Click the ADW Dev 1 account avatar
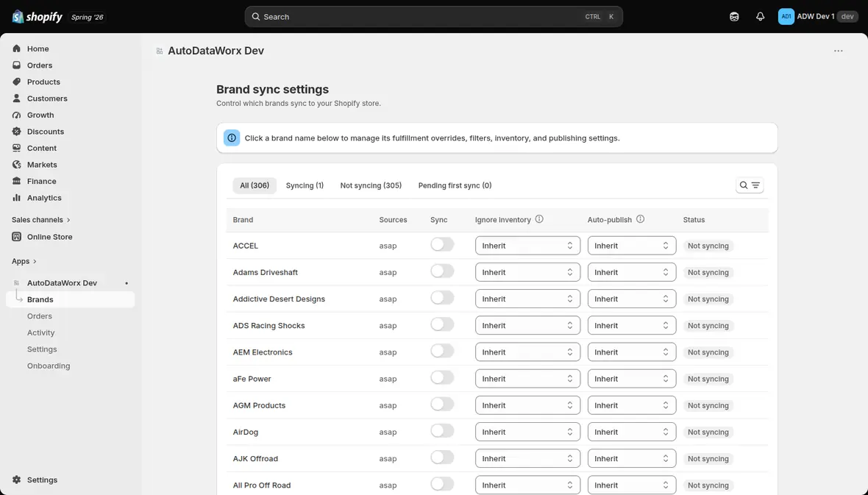The width and height of the screenshot is (868, 495). [786, 17]
